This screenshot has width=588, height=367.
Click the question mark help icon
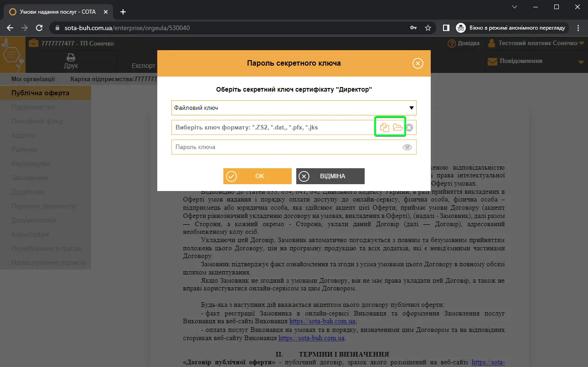(452, 43)
